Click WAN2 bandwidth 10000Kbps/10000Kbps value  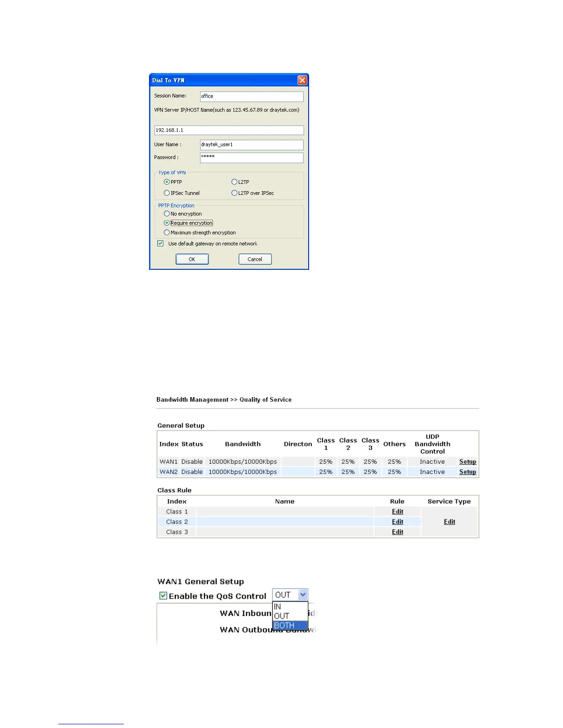tap(243, 472)
